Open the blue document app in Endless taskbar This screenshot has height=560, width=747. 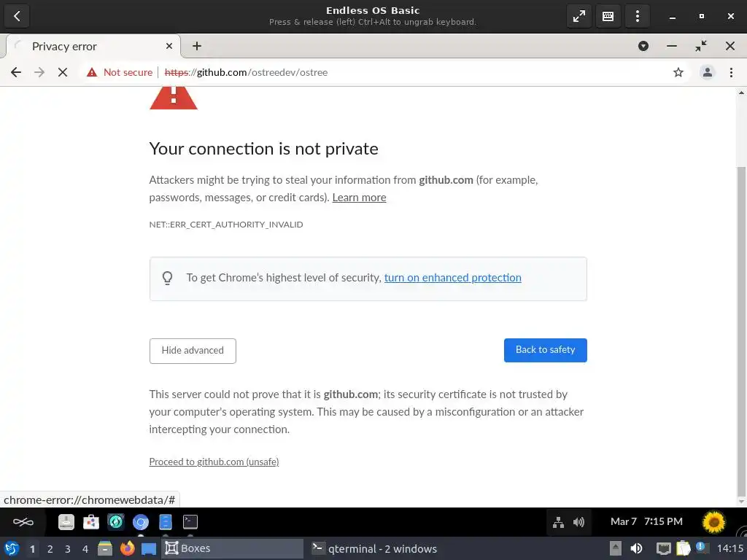click(166, 522)
